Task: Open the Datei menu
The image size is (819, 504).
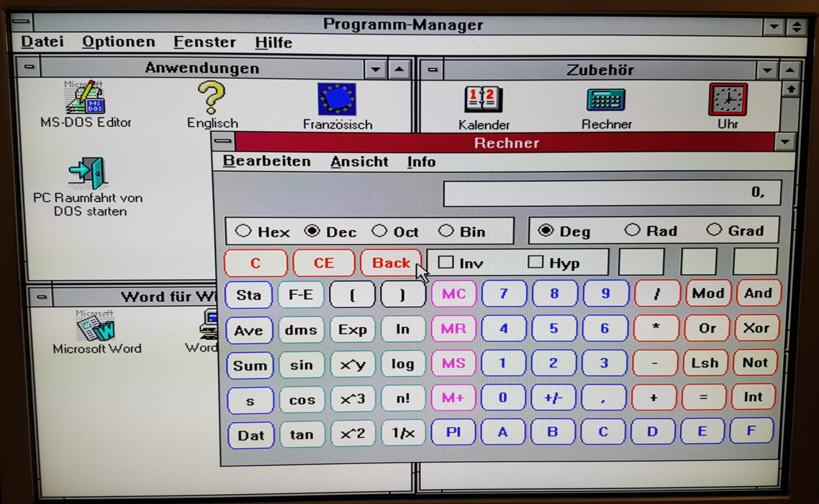Action: [42, 41]
